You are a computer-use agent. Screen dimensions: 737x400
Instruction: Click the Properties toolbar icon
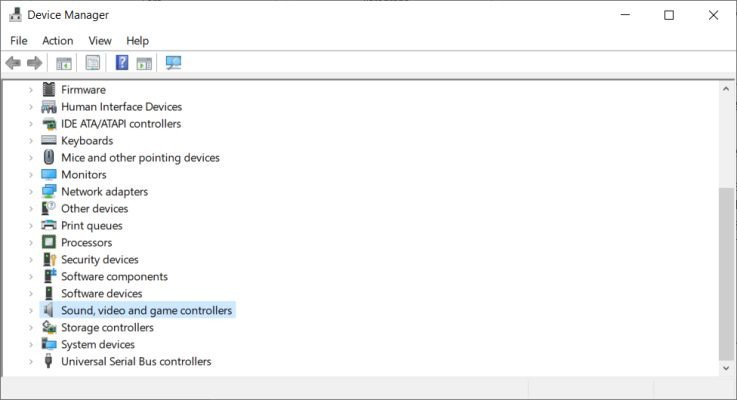tap(92, 63)
